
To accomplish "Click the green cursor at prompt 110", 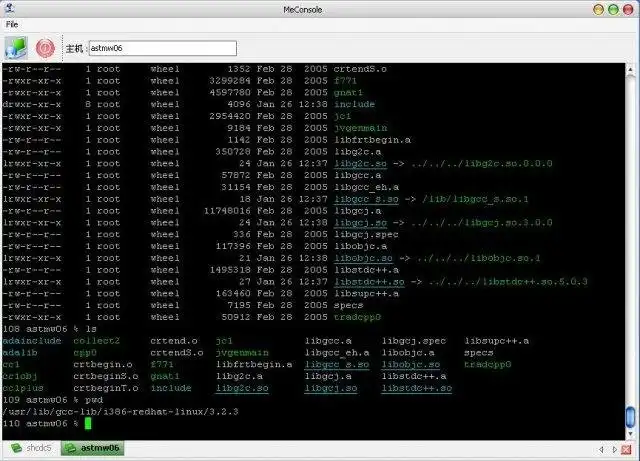I will tap(88, 423).
